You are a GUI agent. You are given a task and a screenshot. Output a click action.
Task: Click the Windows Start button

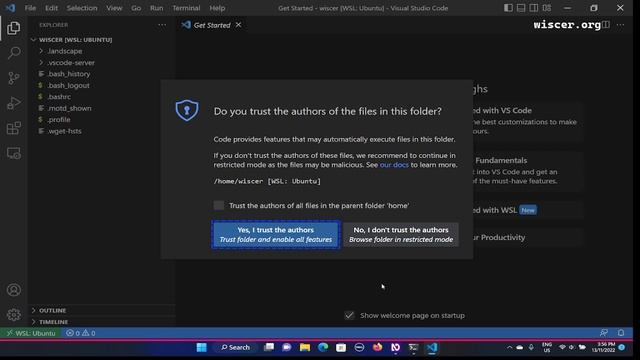click(x=202, y=347)
